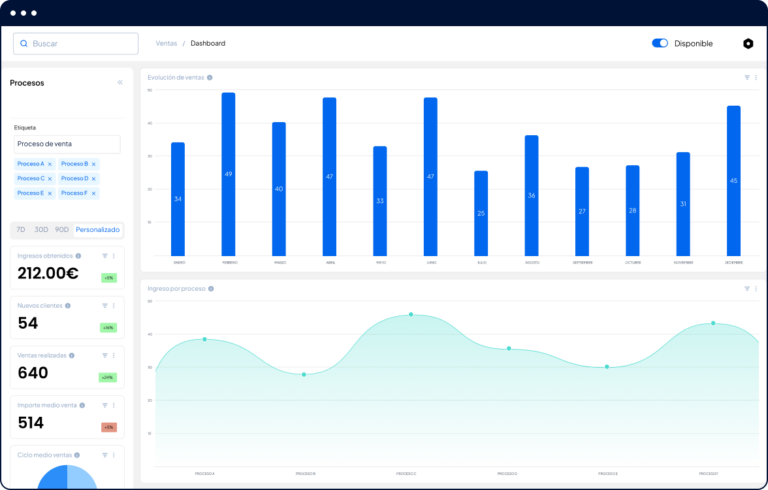Show info for Ingresos obtenidos
Viewport: 768px width, 490px height.
coord(78,256)
